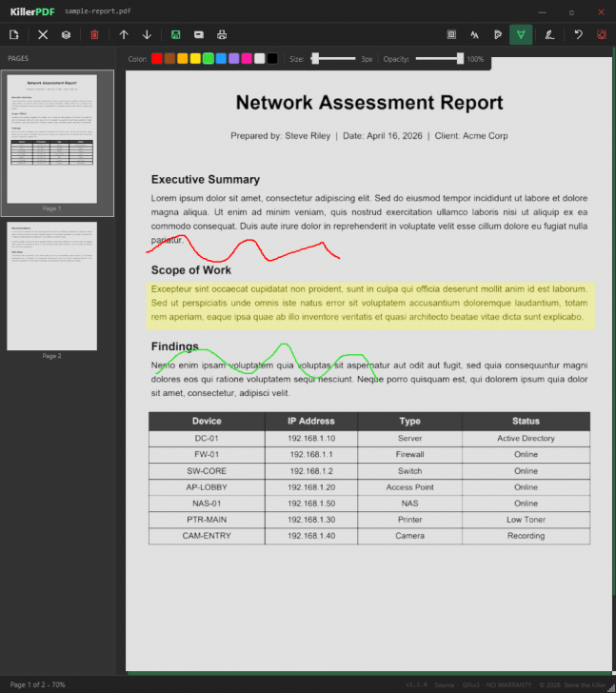Click 'Page 1 of 2 - 70%' status text
Image resolution: width=616 pixels, height=693 pixels.
tap(37, 684)
